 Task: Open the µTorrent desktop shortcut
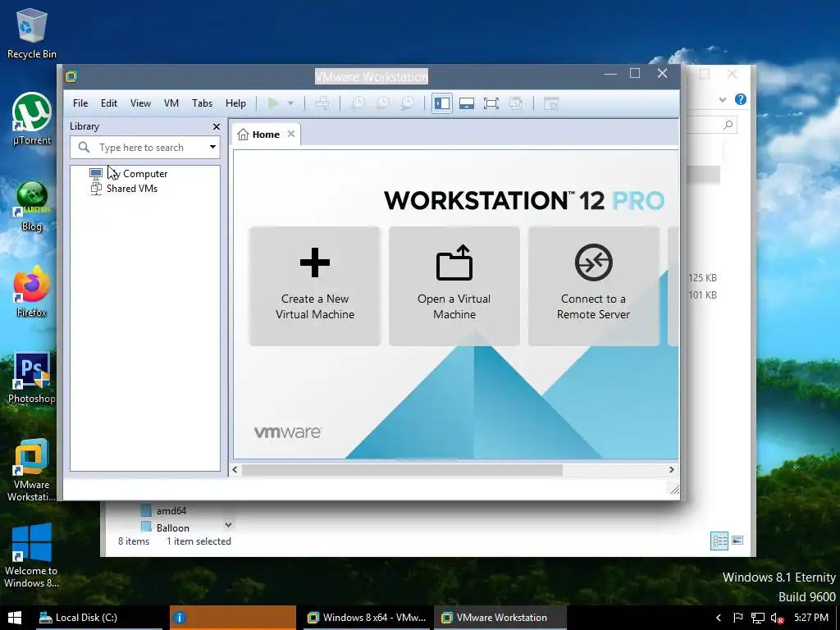point(32,119)
